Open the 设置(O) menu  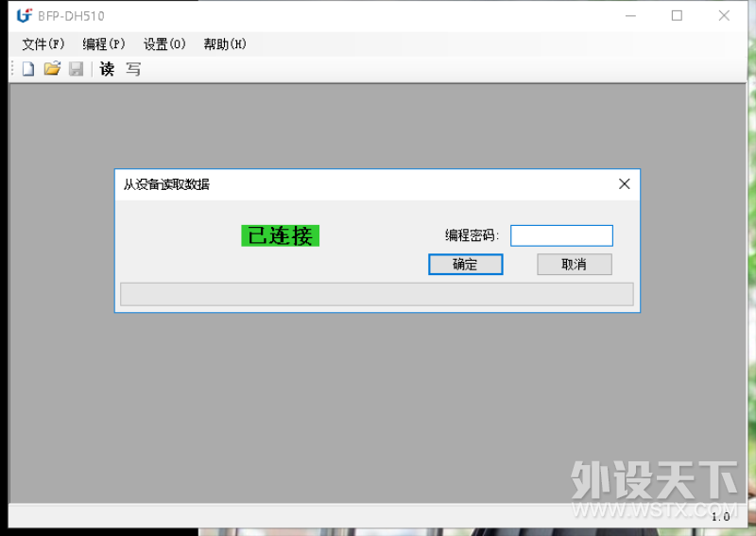pyautogui.click(x=164, y=44)
